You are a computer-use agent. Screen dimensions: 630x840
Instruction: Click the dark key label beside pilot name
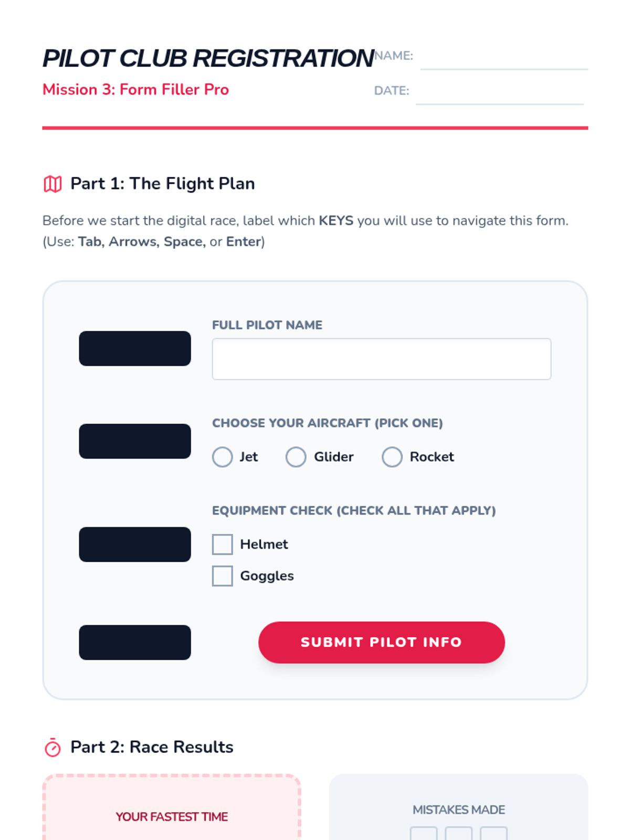(x=135, y=349)
